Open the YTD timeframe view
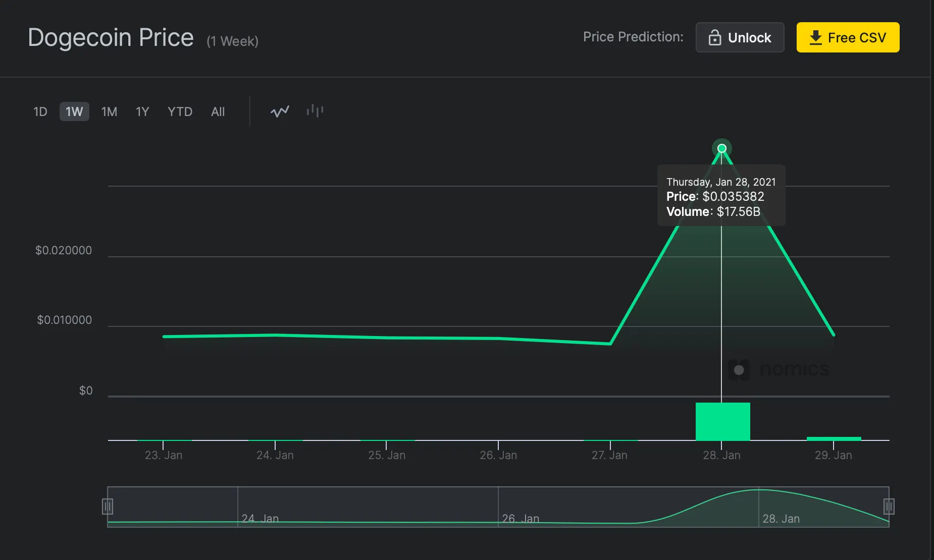Viewport: 934px width, 560px height. (180, 111)
